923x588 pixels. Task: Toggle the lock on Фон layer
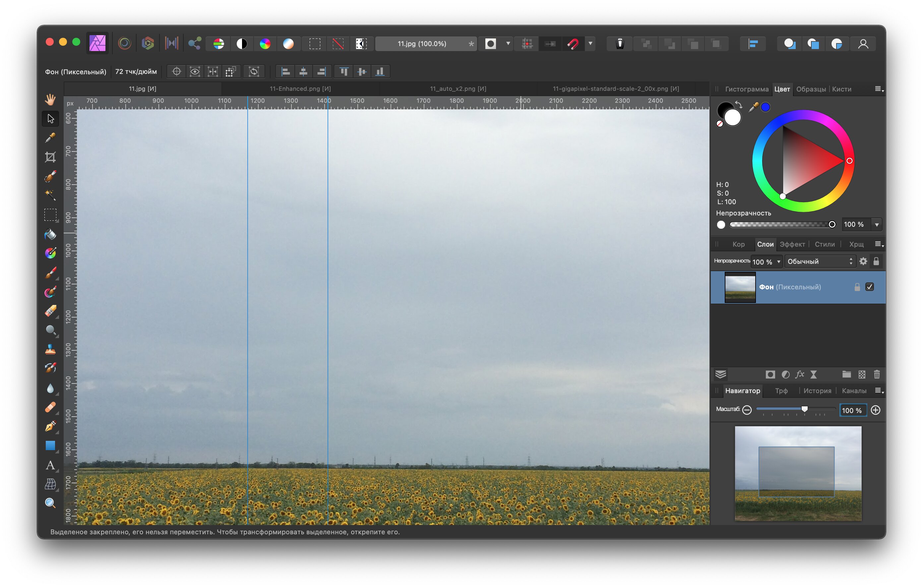coord(857,287)
